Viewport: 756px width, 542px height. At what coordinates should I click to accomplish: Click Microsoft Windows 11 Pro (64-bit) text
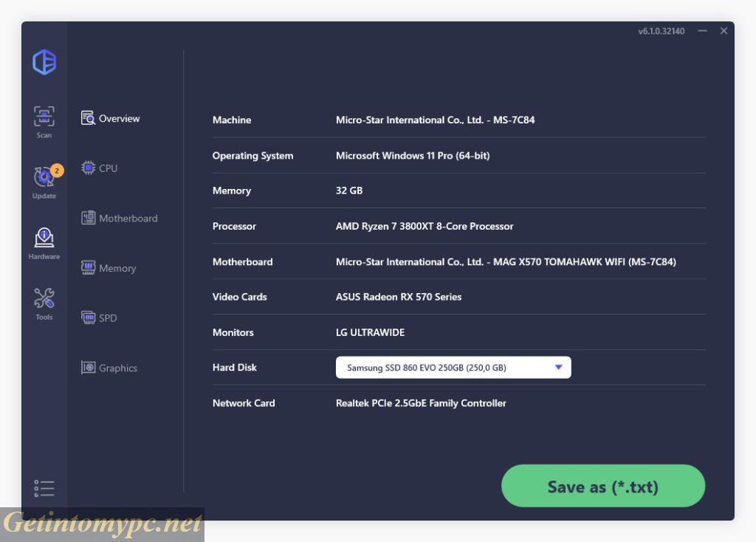413,156
